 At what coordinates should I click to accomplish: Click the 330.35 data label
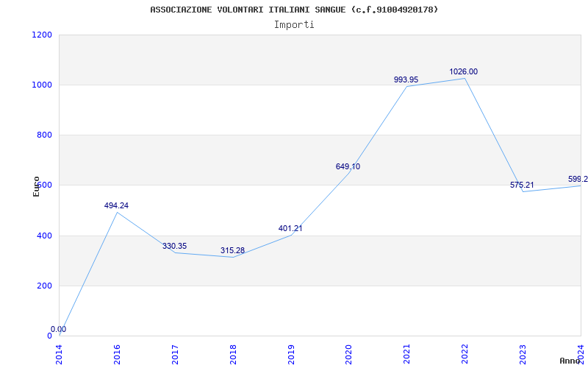[174, 247]
